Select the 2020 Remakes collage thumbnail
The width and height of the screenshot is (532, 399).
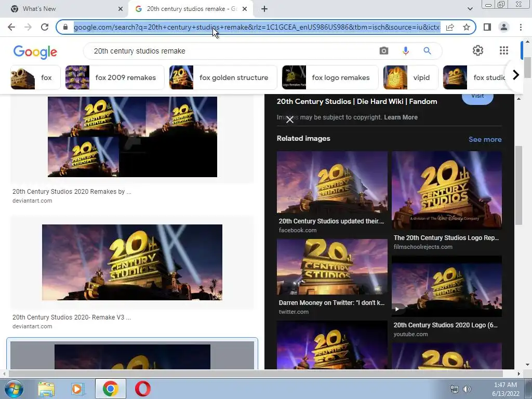tap(132, 137)
